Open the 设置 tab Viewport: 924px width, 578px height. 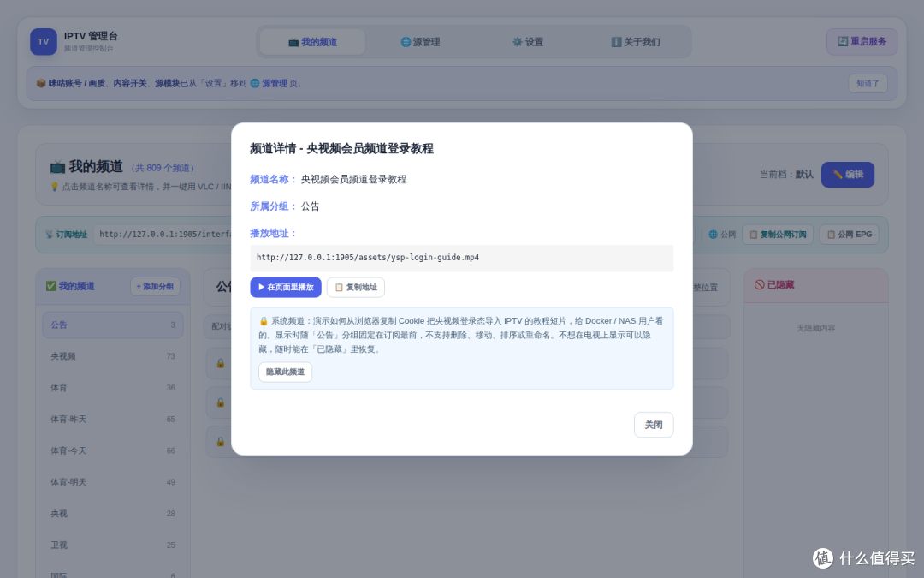tap(527, 42)
